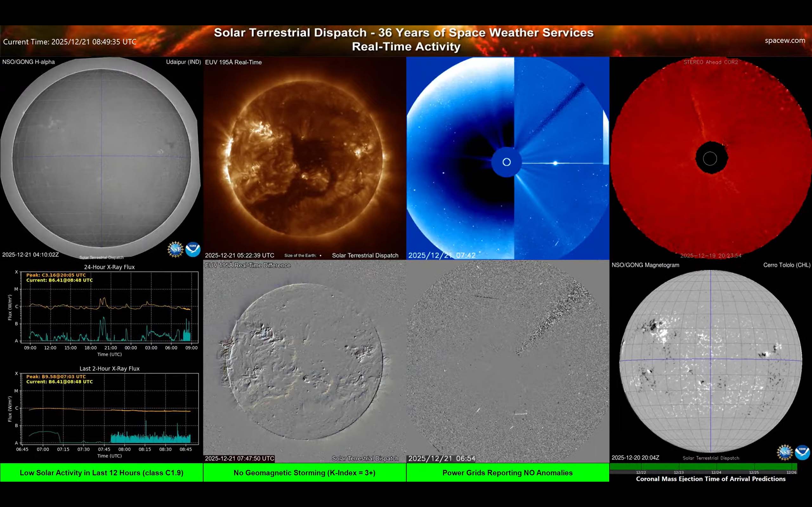The width and height of the screenshot is (812, 507).
Task: Click the Solar Terrestrial Dispatch title
Action: [404, 33]
